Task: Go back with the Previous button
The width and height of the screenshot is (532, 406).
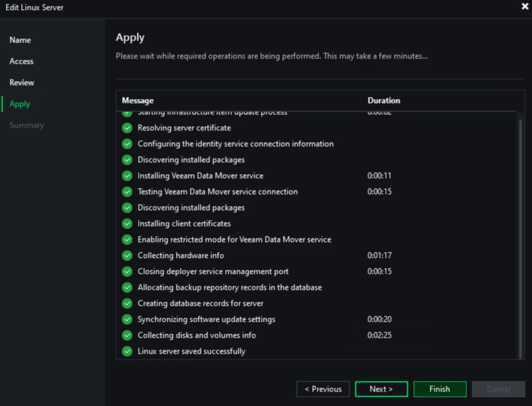Action: click(x=323, y=389)
